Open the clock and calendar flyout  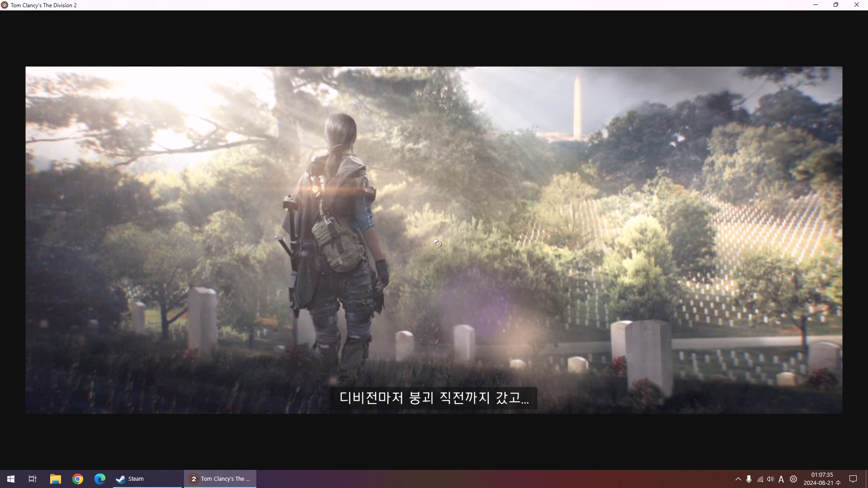pyautogui.click(x=822, y=479)
